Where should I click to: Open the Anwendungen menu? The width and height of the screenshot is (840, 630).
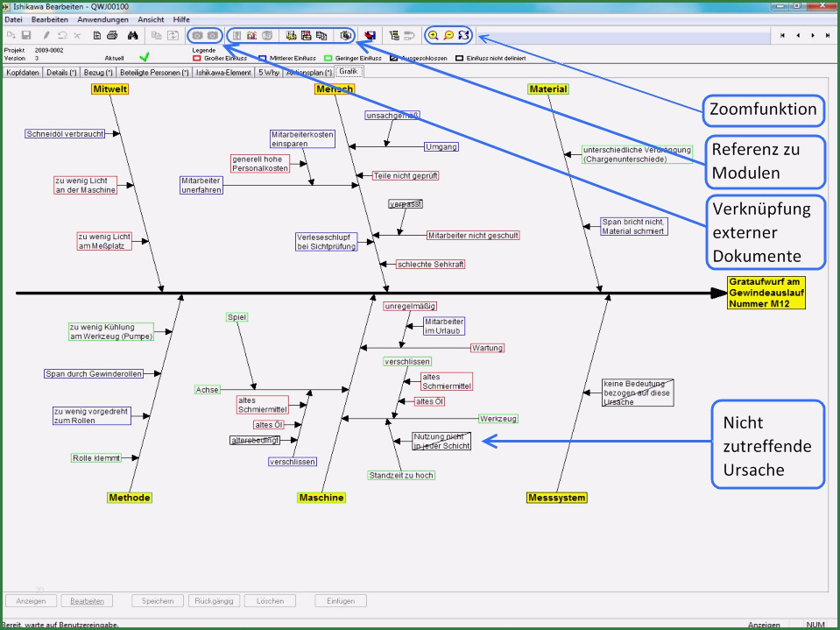pos(102,19)
